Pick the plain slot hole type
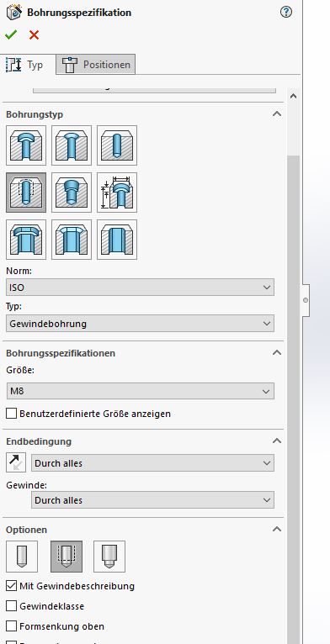Viewport: 330px width, 644px height. click(x=117, y=240)
